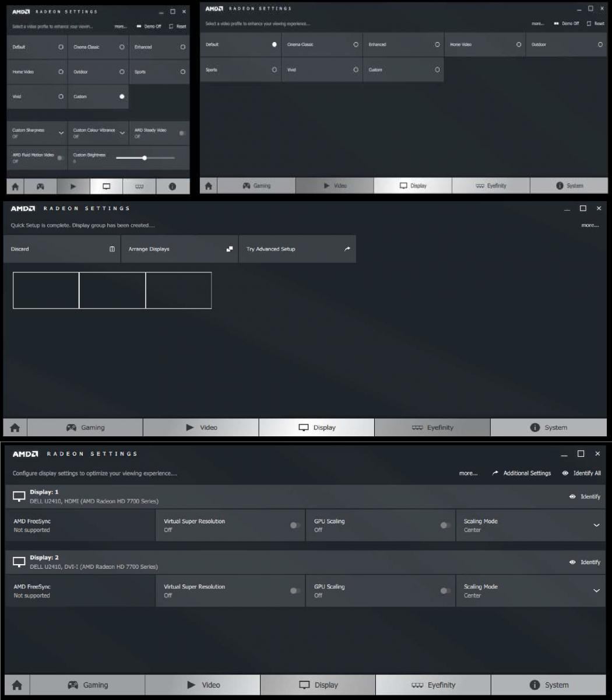Select the monitor (Display) icon tab in compact window
612x700 pixels.
click(107, 187)
